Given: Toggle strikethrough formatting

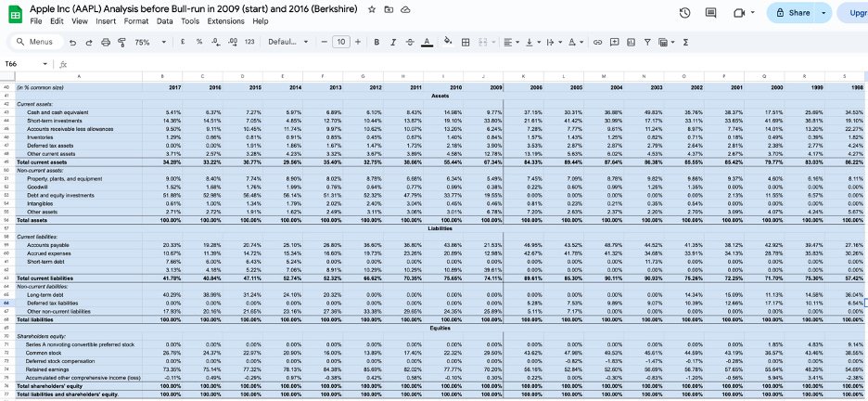Looking at the screenshot, I should tap(410, 42).
